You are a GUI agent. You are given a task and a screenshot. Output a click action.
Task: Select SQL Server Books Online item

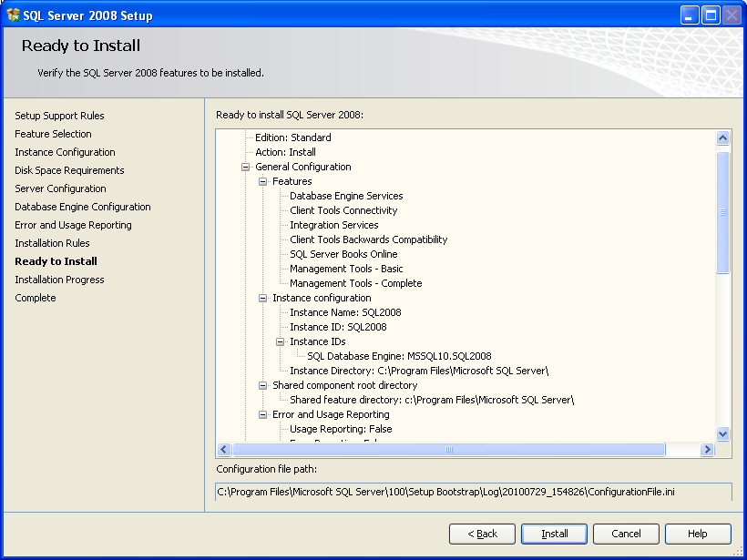coord(343,254)
